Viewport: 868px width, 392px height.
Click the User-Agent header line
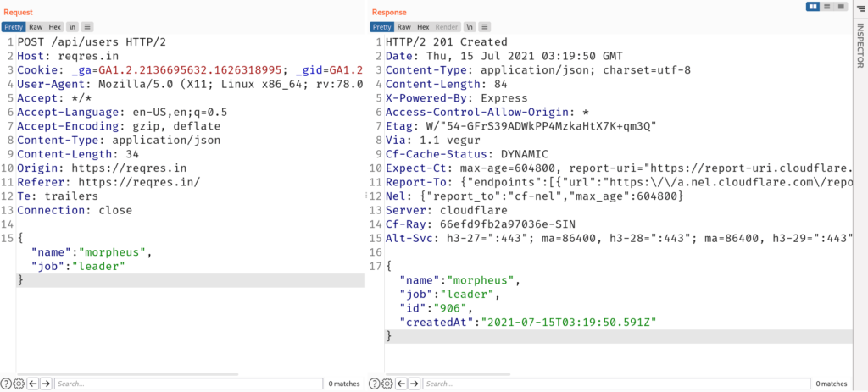tap(190, 84)
